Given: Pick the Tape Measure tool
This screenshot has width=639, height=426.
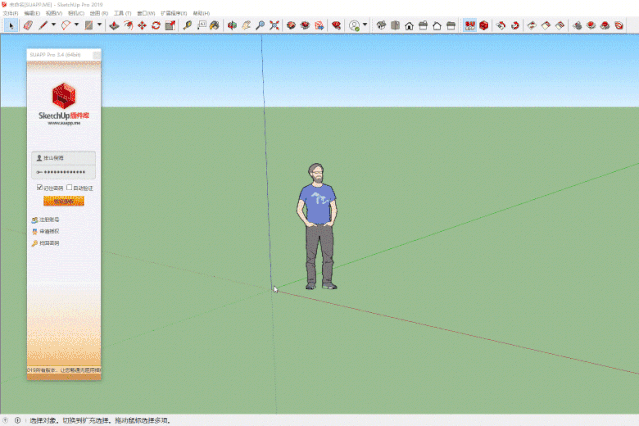Looking at the screenshot, I should coord(187,25).
